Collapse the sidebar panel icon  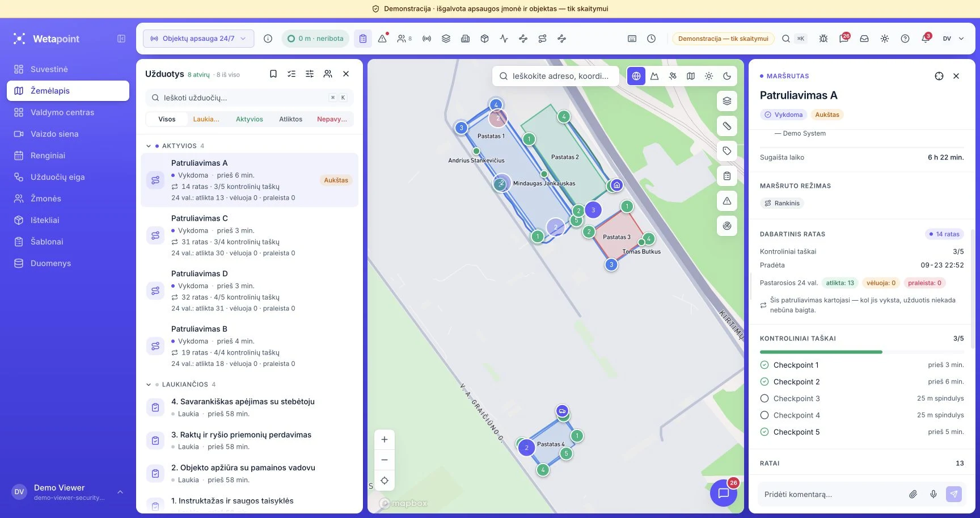coord(121,39)
